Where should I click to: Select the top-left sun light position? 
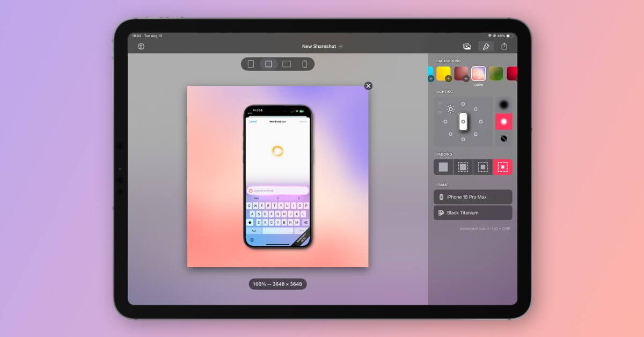tap(451, 109)
